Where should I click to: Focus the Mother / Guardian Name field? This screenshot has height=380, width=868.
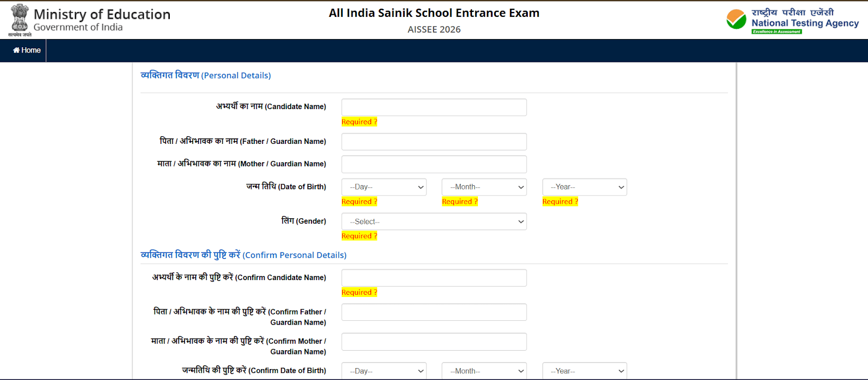434,164
